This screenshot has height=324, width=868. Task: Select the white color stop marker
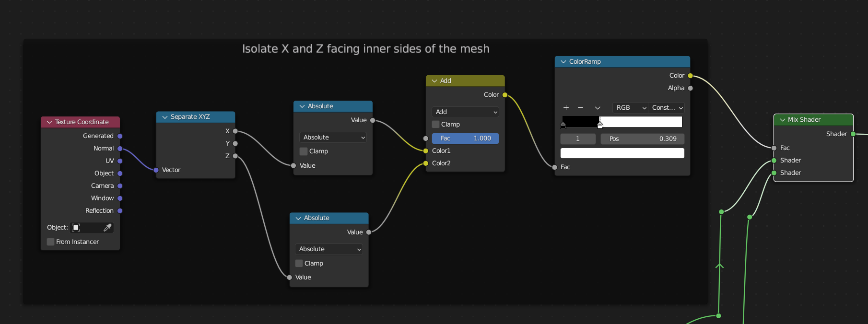[x=600, y=125]
